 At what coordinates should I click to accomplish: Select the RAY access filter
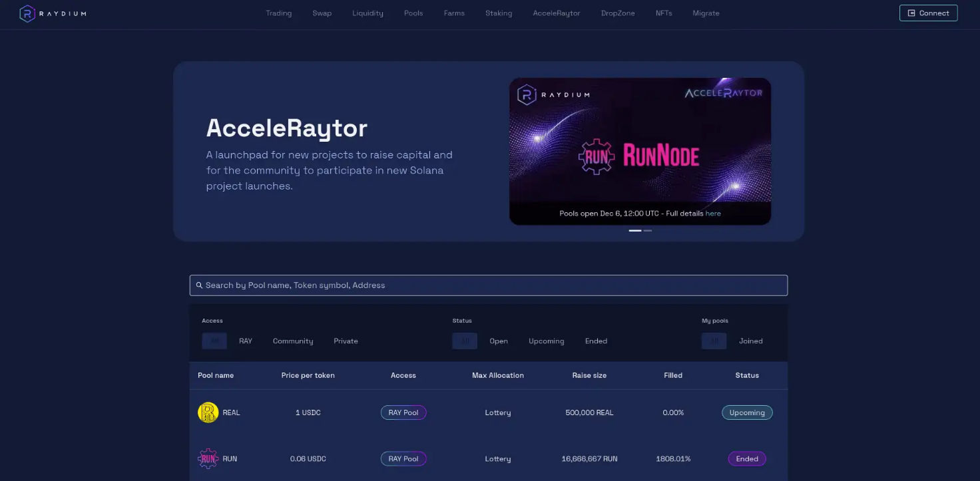(x=245, y=341)
